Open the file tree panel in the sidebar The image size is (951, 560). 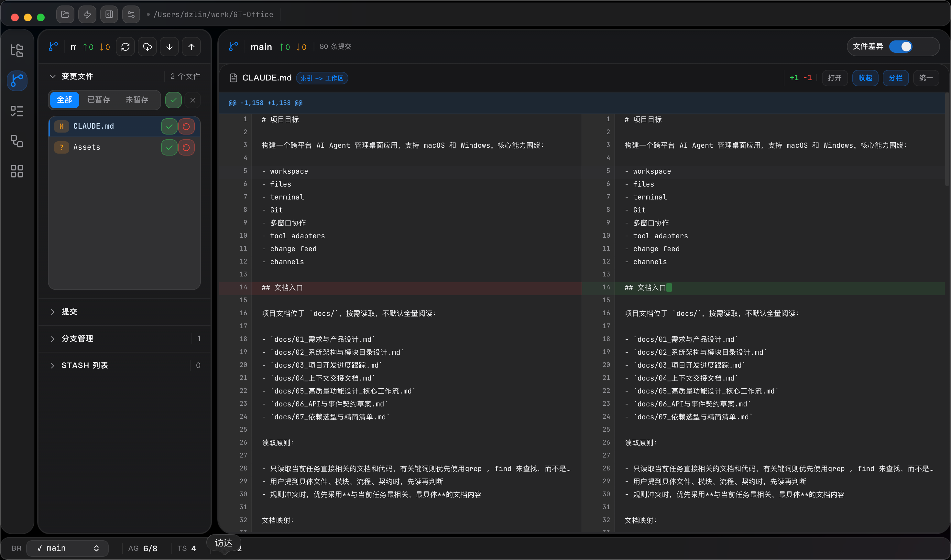click(16, 50)
